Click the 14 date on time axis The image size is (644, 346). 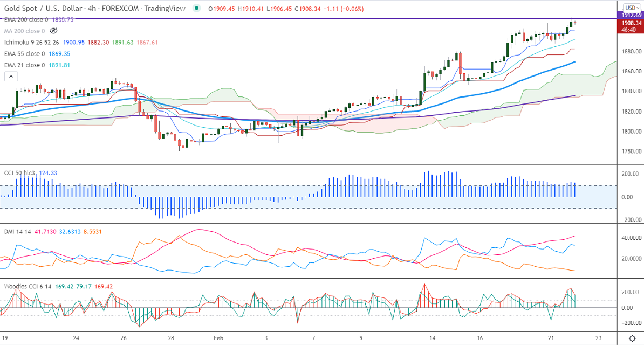coord(433,338)
